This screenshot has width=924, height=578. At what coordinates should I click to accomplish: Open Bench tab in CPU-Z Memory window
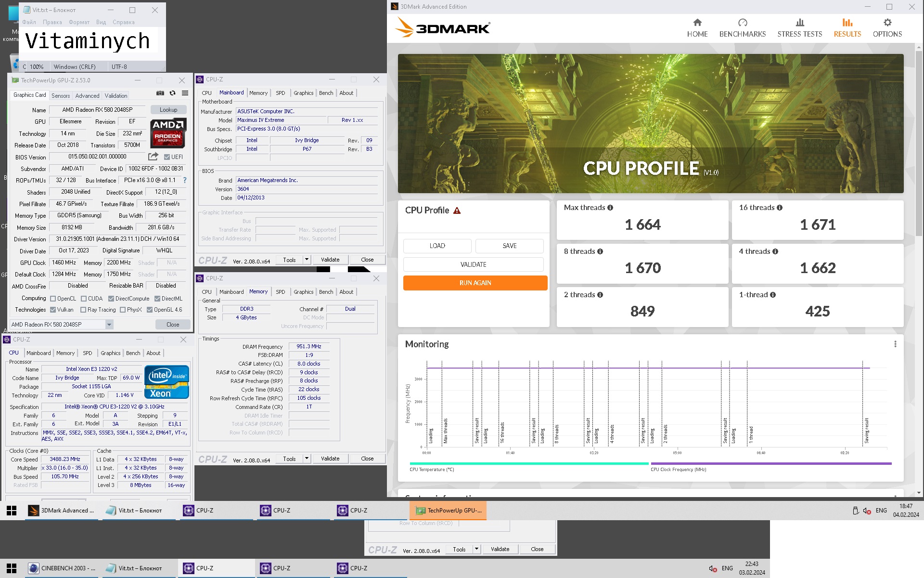click(326, 292)
